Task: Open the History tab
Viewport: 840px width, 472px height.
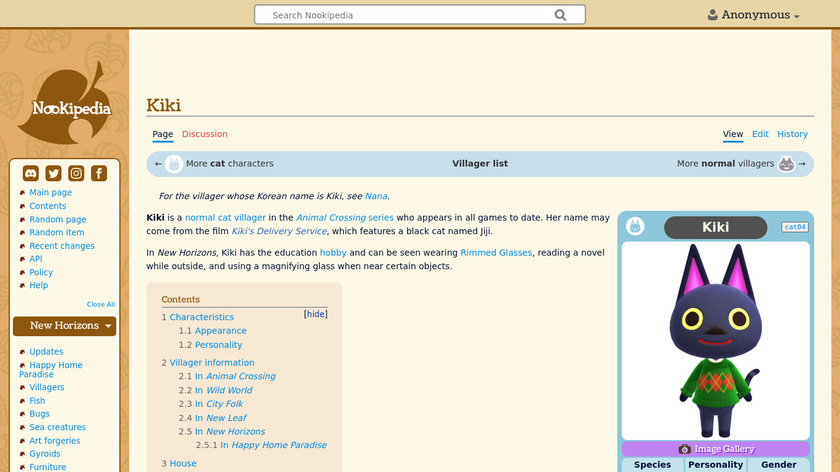Action: (792, 134)
